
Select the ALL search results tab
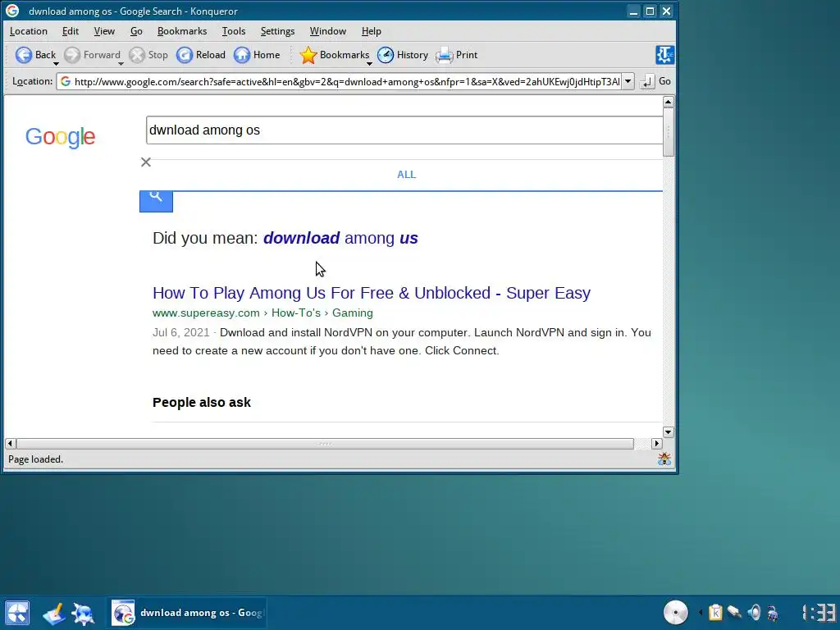[406, 175]
